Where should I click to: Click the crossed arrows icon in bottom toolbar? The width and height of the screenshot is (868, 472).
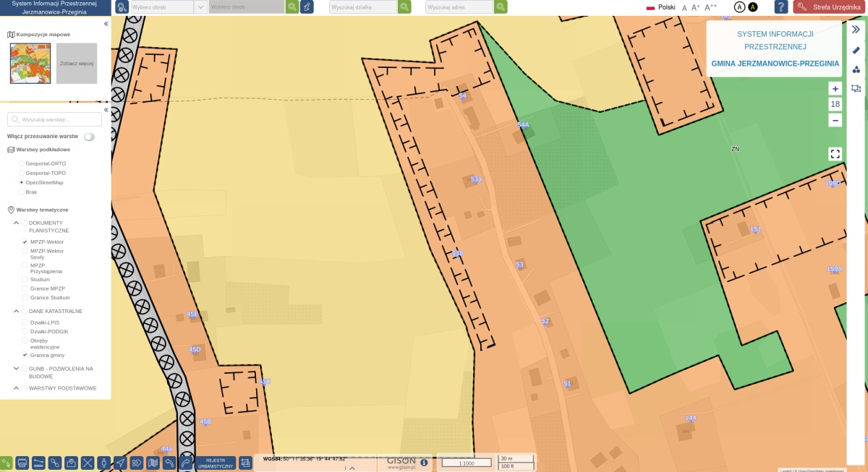88,463
